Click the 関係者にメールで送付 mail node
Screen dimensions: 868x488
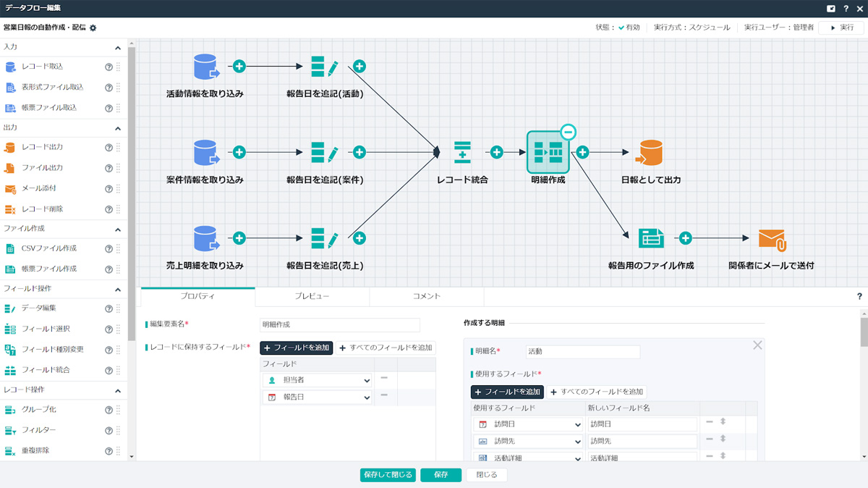tap(771, 238)
